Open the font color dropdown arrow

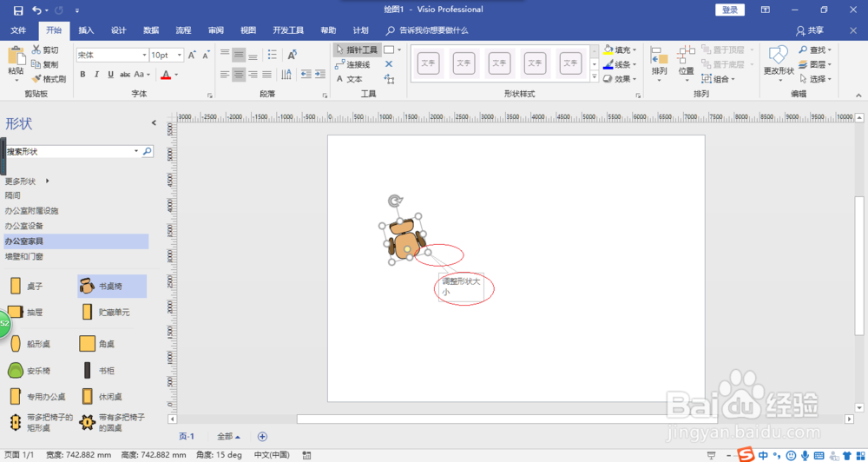click(176, 74)
